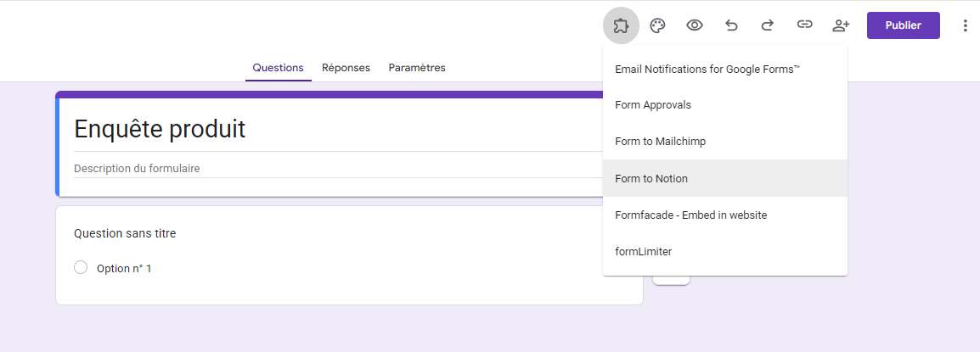This screenshot has height=352, width=980.
Task: Click the add-ons puzzle piece icon
Action: coord(621,25)
